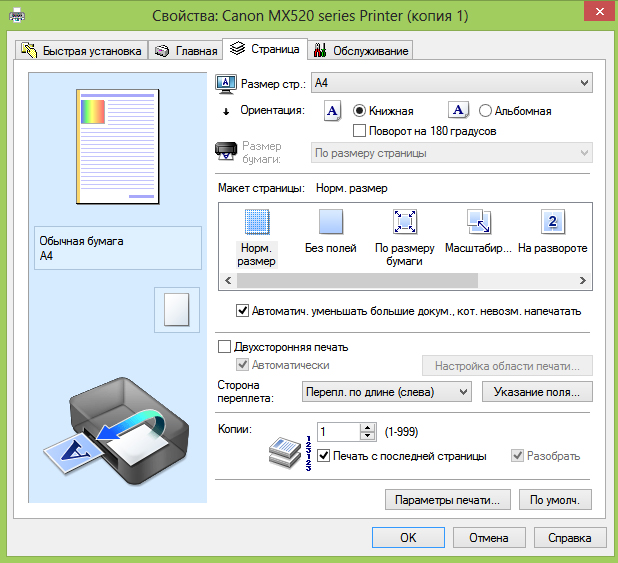Image resolution: width=618 pixels, height=563 pixels.
Task: Click the blank sheet icon in the preview panel
Action: 177,309
